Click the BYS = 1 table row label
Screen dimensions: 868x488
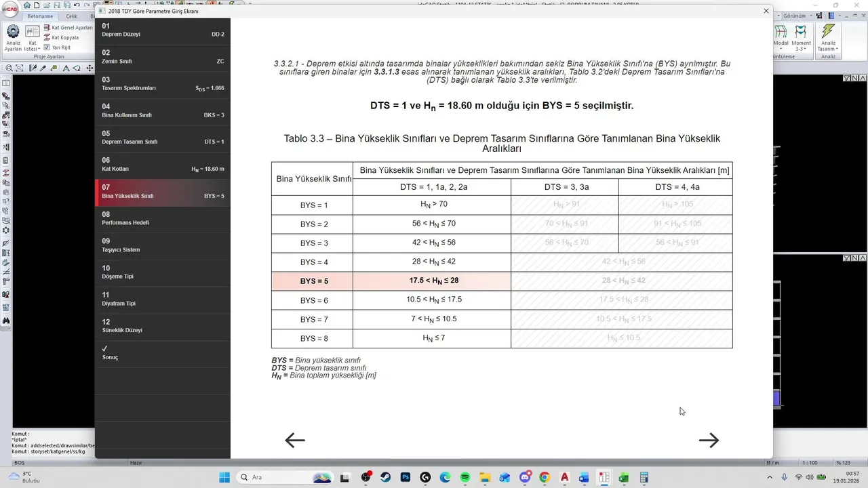(x=313, y=205)
